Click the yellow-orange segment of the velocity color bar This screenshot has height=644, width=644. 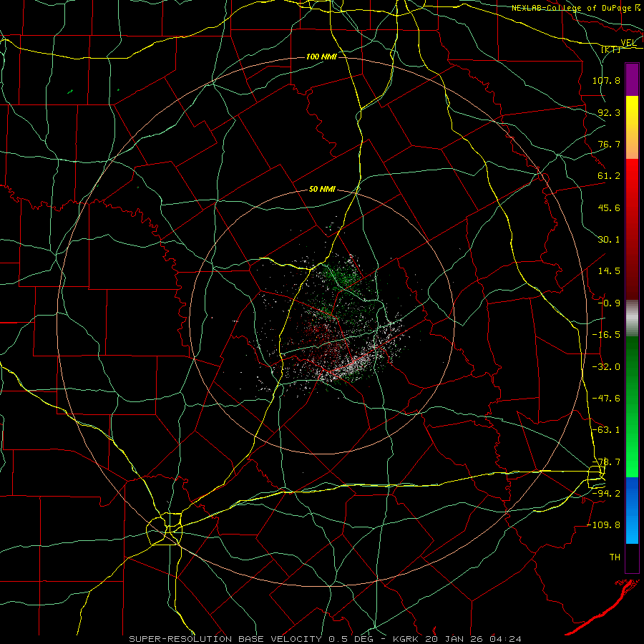click(632, 127)
